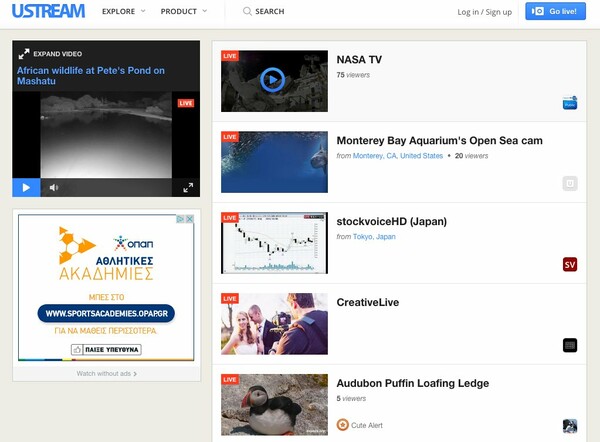The width and height of the screenshot is (600, 442).
Task: Click the thumbs-up icon in ad
Action: pyautogui.click(x=77, y=349)
